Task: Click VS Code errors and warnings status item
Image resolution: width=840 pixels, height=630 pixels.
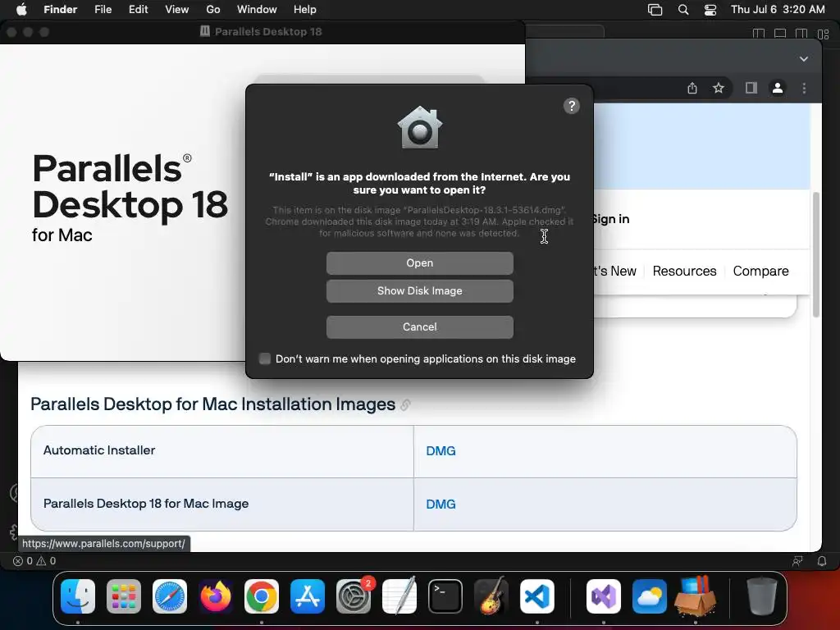Action: 34,561
